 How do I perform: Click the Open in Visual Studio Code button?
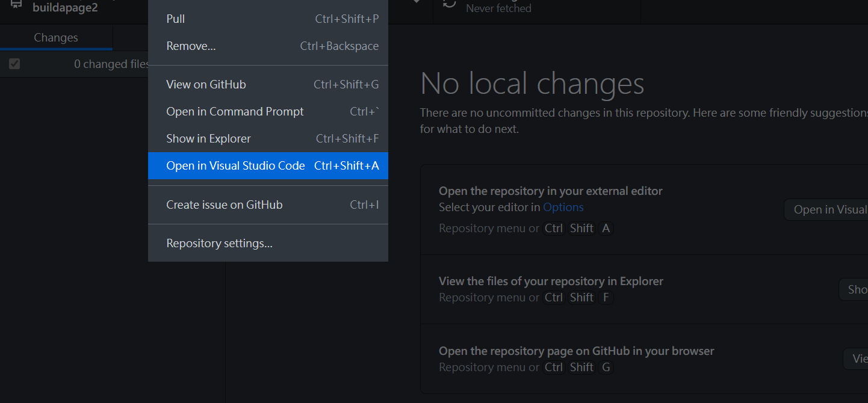[826, 209]
